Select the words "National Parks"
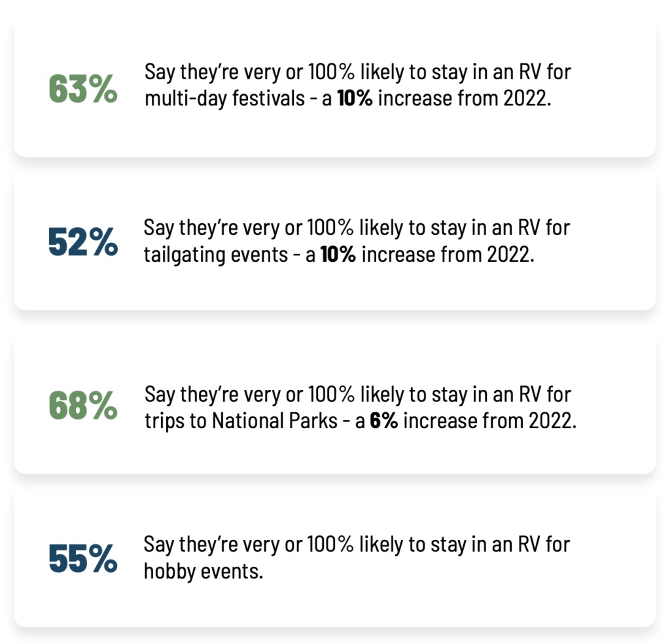This screenshot has width=670, height=644. (275, 421)
